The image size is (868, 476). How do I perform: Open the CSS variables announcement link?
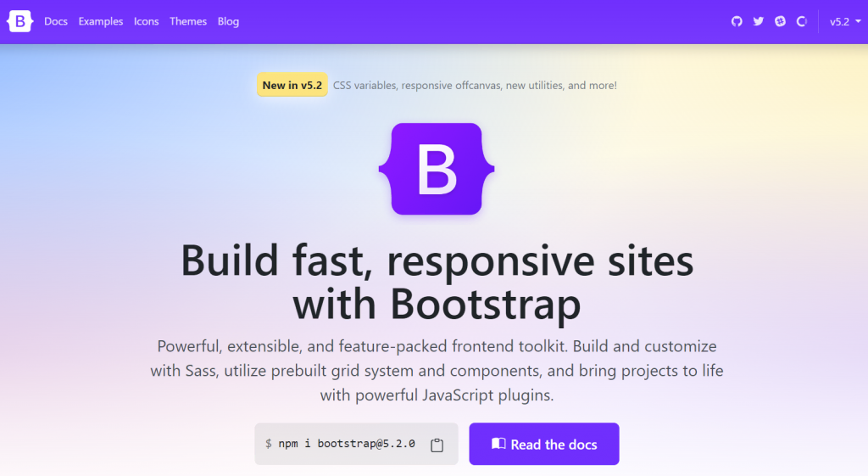pos(475,86)
